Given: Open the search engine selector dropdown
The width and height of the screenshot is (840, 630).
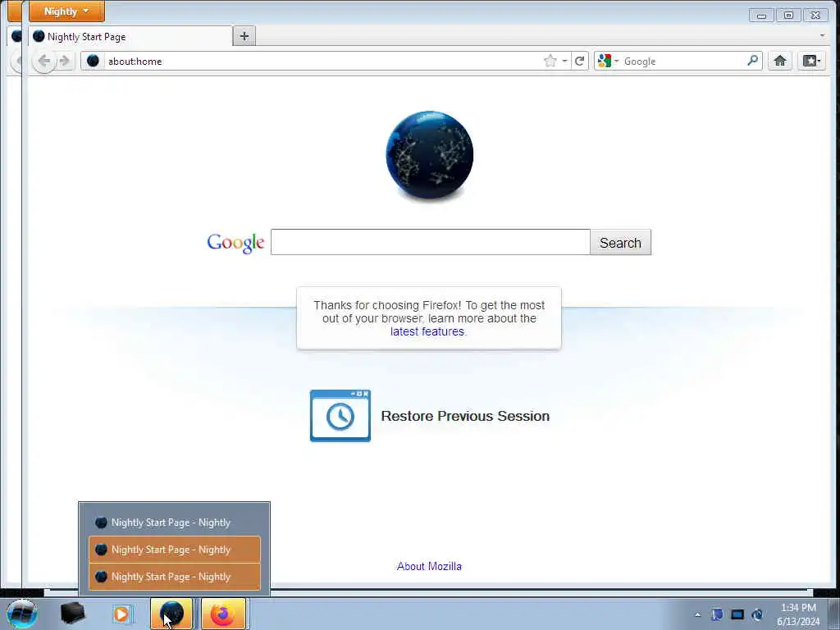Looking at the screenshot, I should pos(608,61).
